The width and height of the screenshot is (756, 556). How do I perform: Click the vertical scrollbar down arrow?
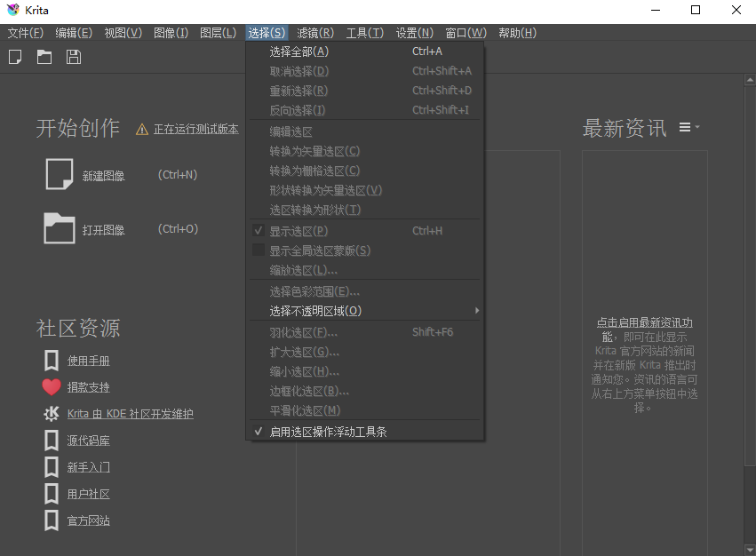(750, 550)
